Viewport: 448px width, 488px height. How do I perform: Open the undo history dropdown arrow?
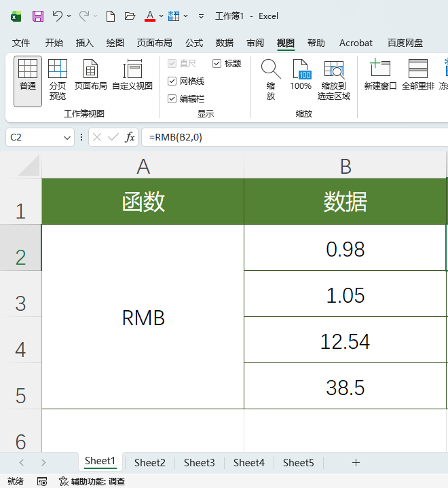pos(69,16)
